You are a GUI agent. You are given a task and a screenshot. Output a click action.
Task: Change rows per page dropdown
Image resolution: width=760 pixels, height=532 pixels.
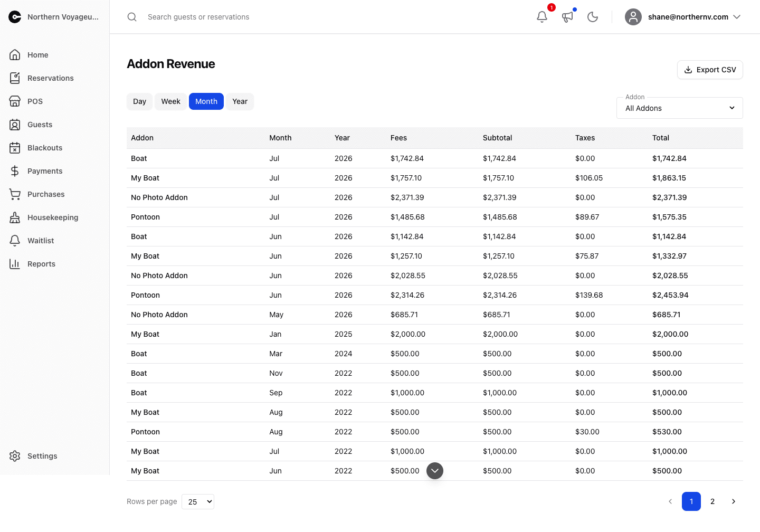point(198,501)
